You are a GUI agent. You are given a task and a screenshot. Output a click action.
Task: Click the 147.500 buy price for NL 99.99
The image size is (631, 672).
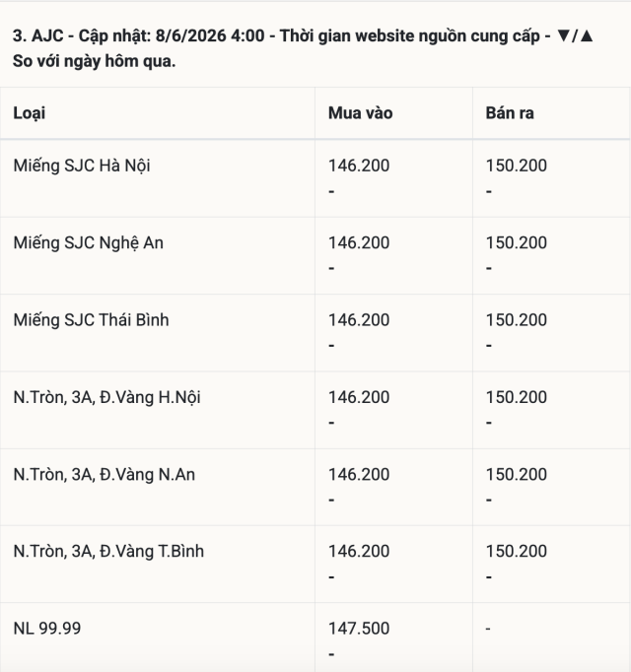point(359,629)
